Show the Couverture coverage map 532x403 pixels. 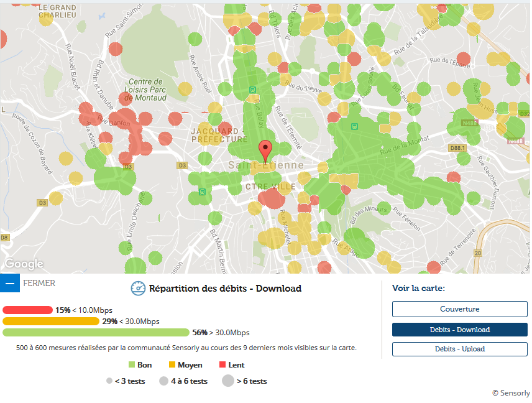tap(459, 309)
